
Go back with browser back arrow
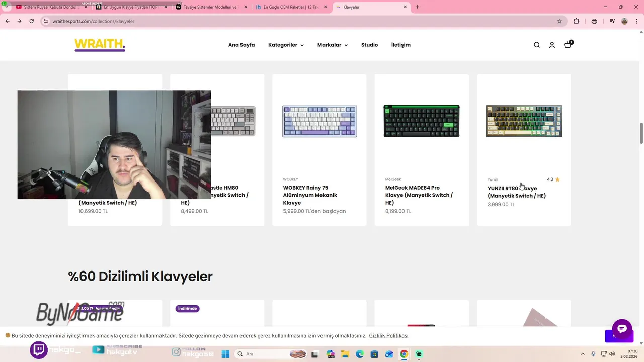pos(7,21)
